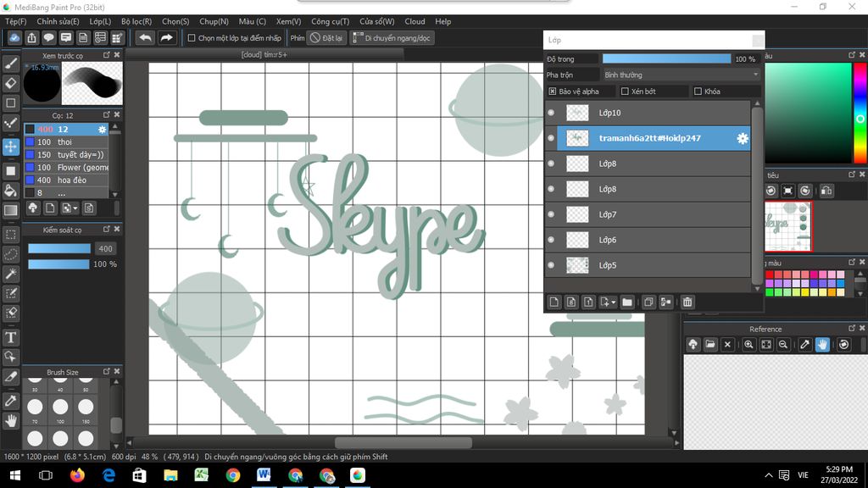Open a reference image from folder
The image size is (868, 488).
[x=710, y=344]
